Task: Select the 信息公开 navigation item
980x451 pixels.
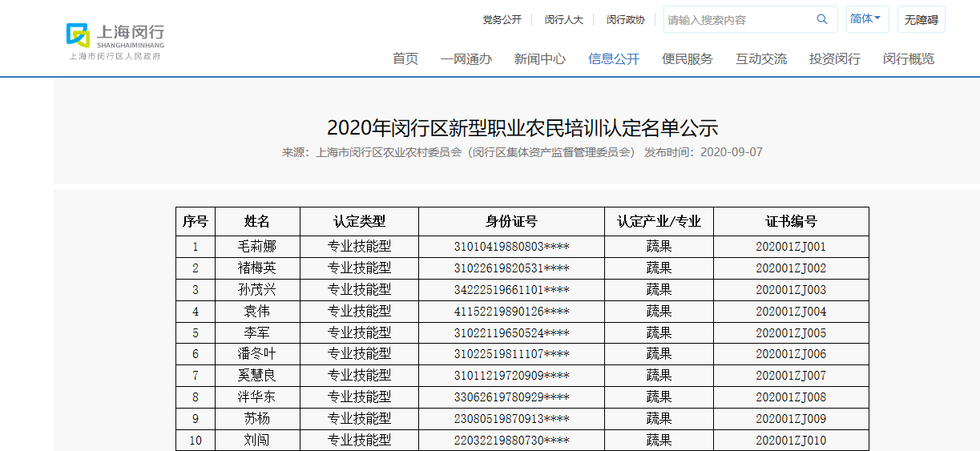Action: point(613,58)
